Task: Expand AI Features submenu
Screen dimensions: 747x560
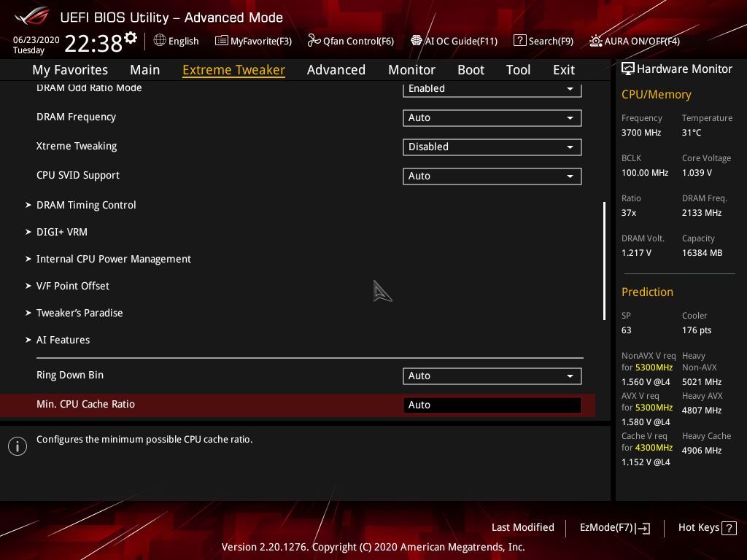Action: (63, 340)
